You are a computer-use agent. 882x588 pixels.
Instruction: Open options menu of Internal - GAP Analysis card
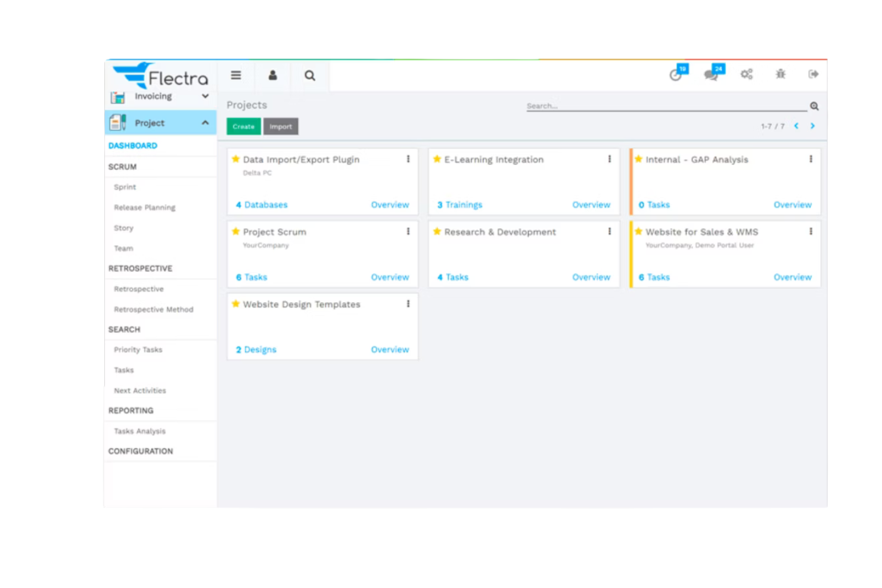tap(811, 159)
